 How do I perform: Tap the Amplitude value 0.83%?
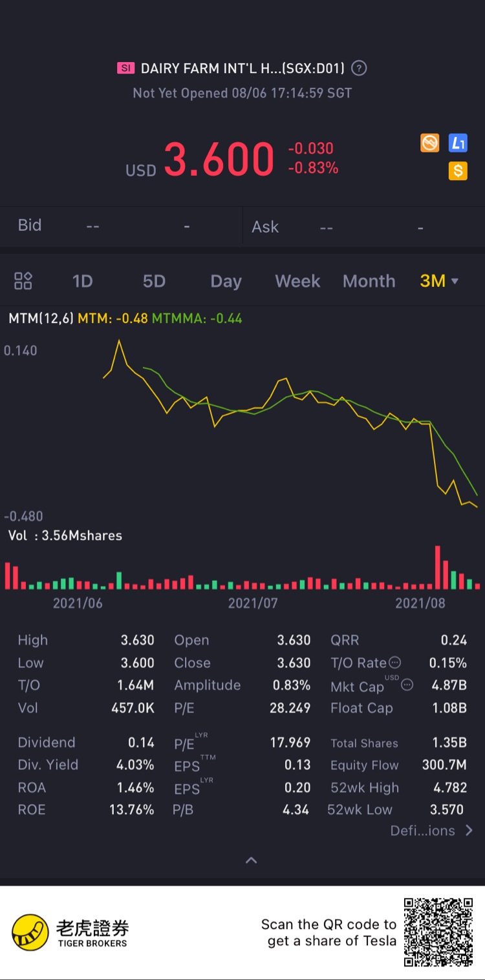(x=291, y=685)
